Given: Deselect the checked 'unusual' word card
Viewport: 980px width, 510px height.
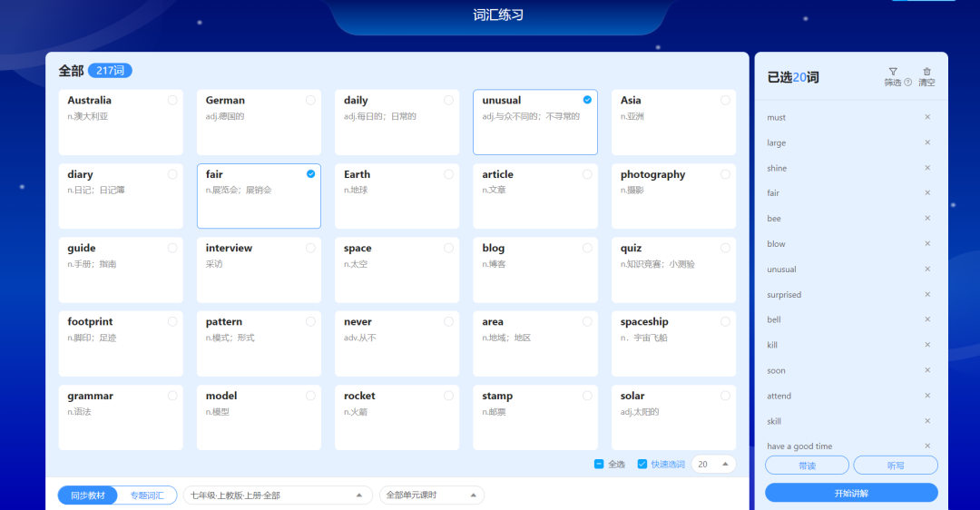Looking at the screenshot, I should point(587,100).
